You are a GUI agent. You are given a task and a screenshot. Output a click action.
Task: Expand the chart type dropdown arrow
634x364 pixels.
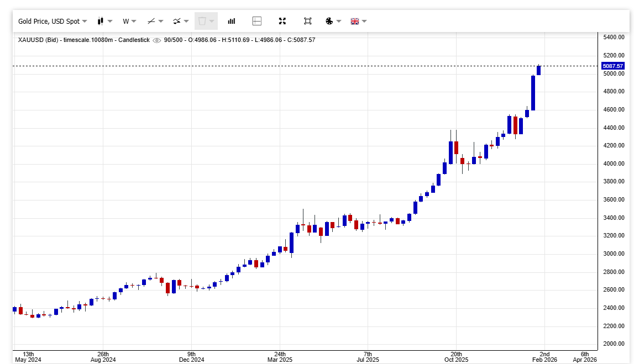[x=110, y=22]
